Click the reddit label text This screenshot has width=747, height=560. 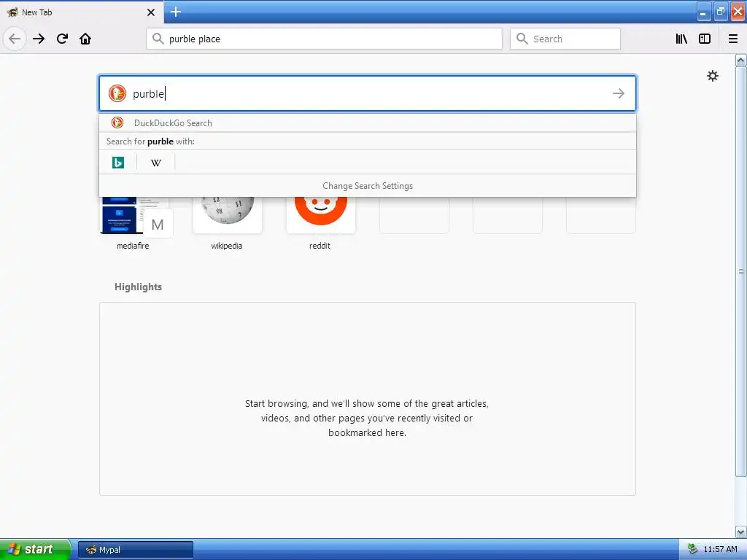(x=320, y=246)
